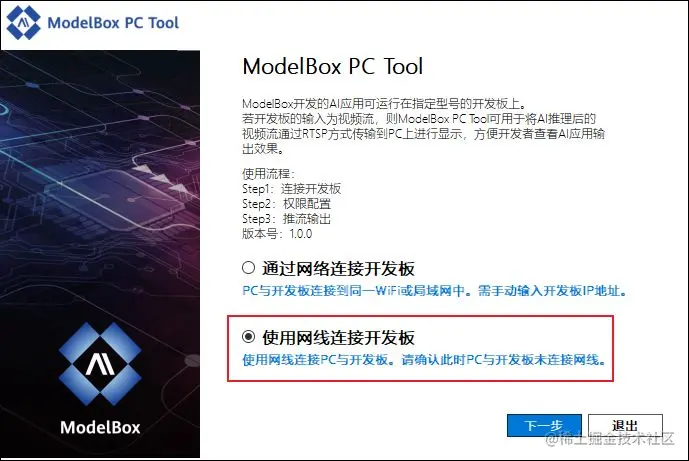Click the 下一步 next button
The height and width of the screenshot is (461, 689).
click(544, 425)
